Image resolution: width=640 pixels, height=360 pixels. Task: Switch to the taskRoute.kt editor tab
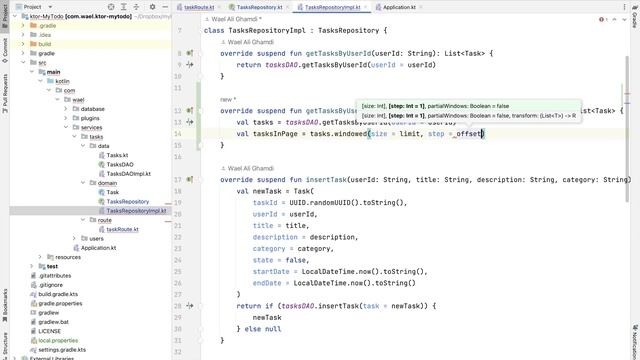tap(199, 7)
